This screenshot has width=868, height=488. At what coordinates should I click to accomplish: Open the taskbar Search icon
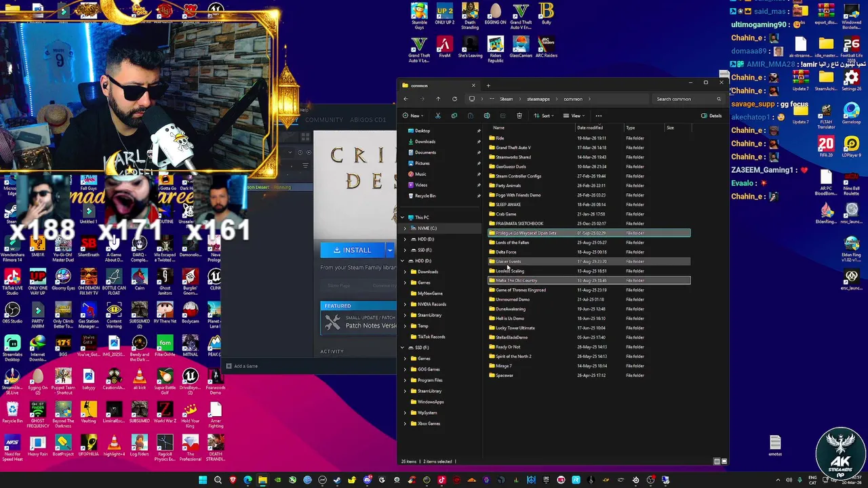click(218, 480)
